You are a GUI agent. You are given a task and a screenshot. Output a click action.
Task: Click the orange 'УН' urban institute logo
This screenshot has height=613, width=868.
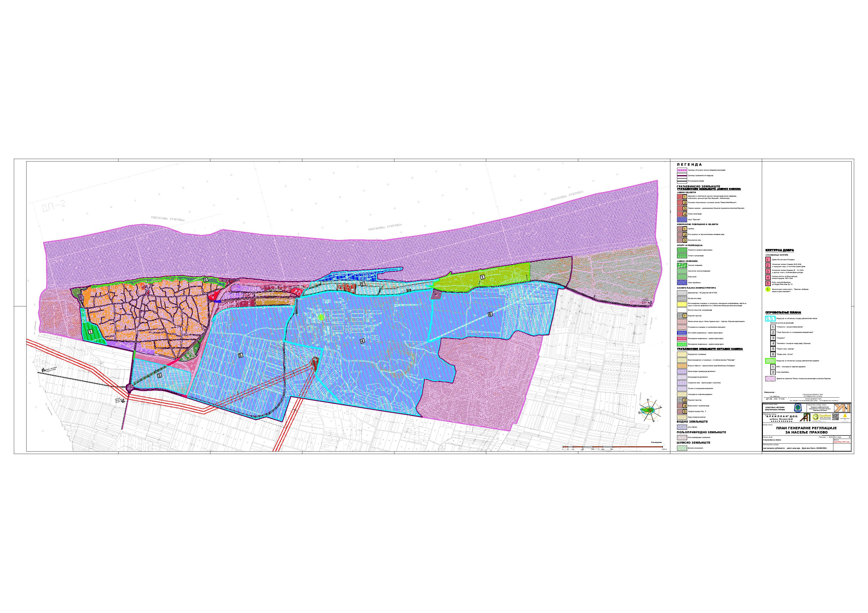coord(842,408)
